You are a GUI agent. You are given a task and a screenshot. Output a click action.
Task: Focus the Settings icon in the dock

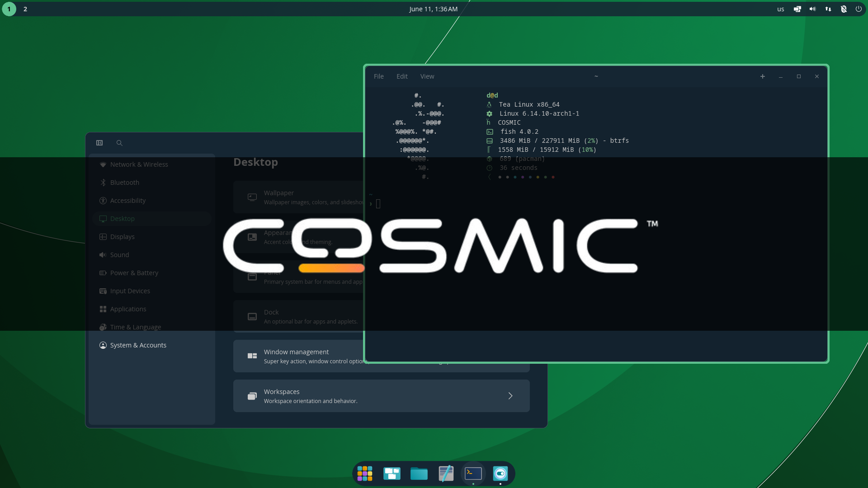[500, 474]
